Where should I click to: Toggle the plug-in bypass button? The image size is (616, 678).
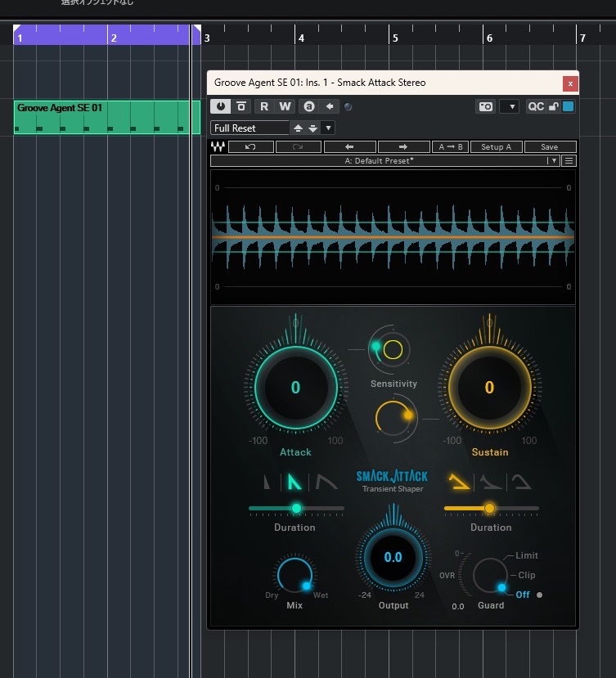tap(241, 106)
